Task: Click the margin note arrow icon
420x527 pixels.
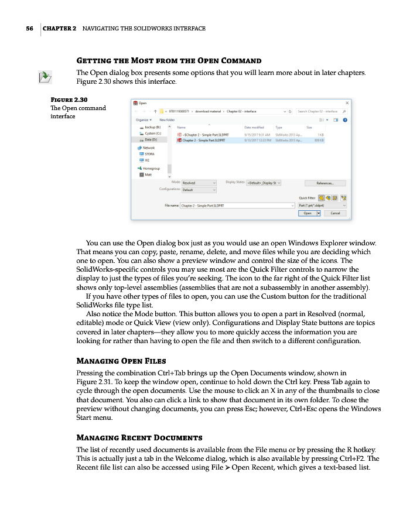Action: (45, 77)
